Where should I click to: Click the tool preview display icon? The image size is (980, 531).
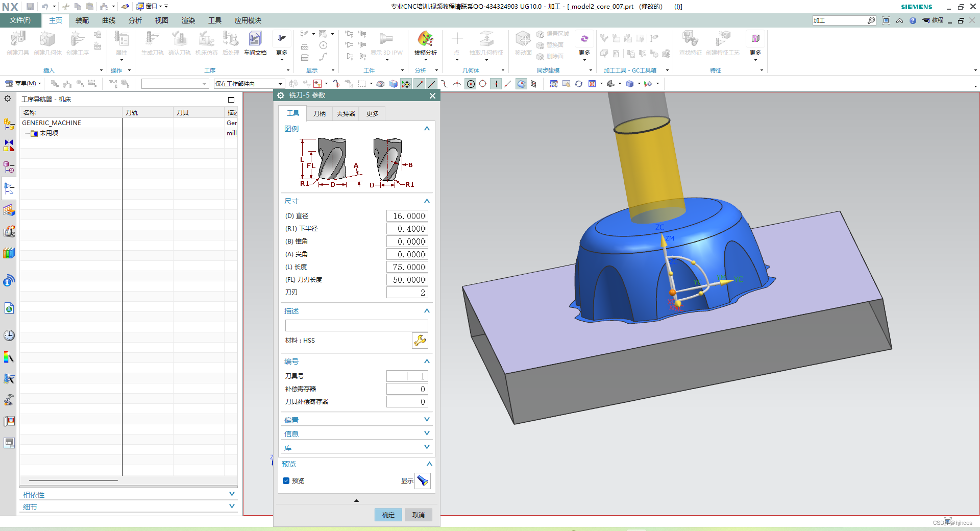[423, 481]
